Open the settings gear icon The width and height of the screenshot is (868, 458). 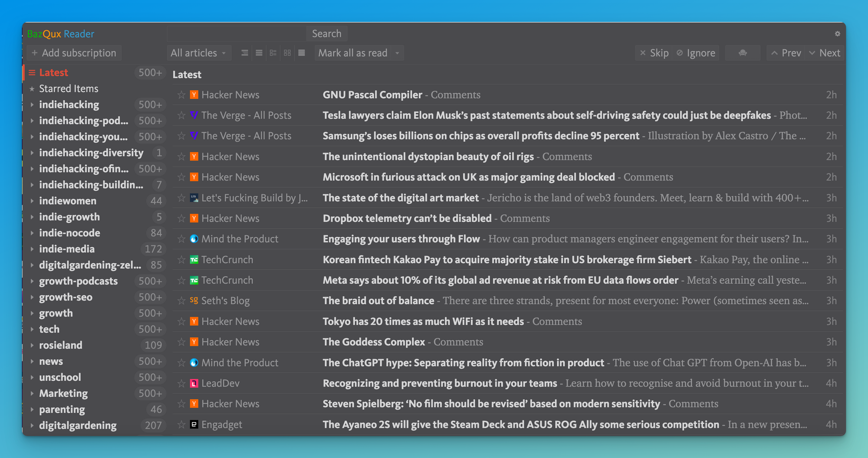click(x=837, y=34)
